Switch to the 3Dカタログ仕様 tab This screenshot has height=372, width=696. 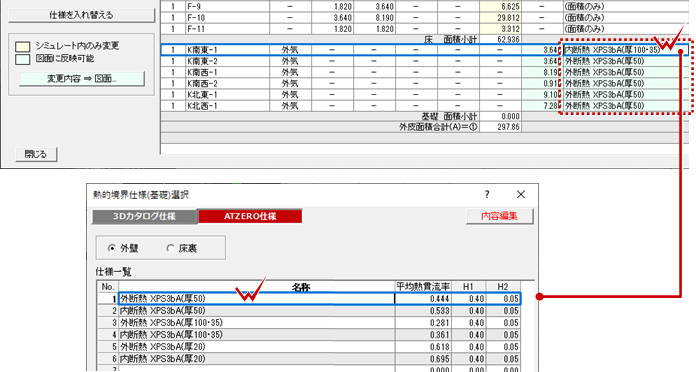[144, 216]
